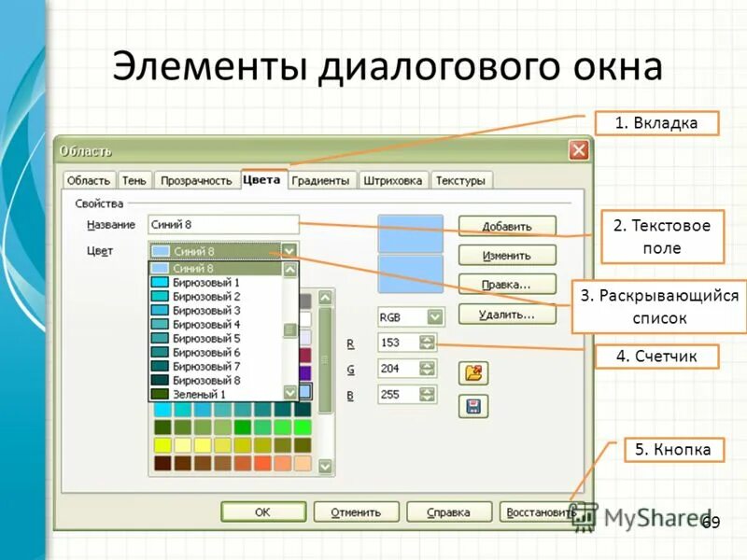
Task: Increase the R value using the up stepper
Action: (428, 338)
